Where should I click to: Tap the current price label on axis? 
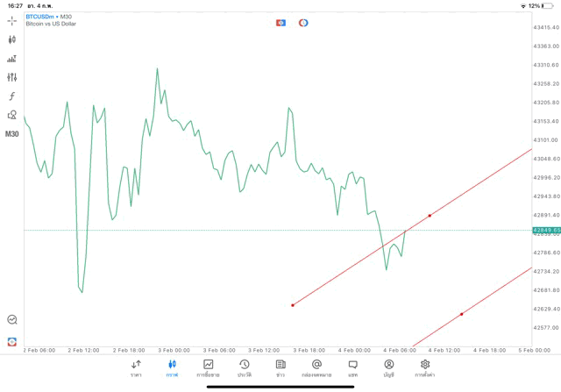click(545, 230)
